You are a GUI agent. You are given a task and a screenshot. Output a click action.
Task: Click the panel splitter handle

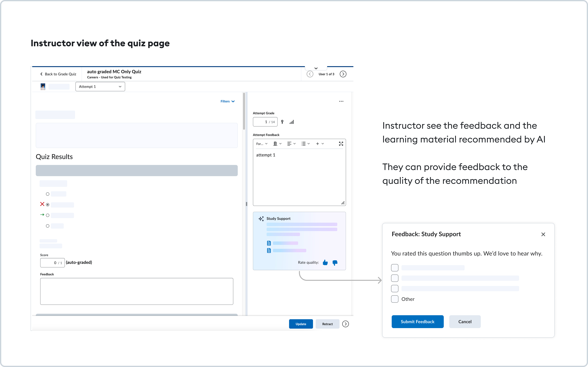click(246, 204)
